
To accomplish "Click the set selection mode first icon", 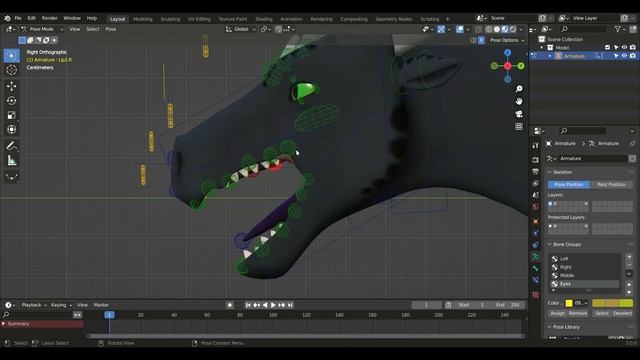I will click(x=22, y=40).
